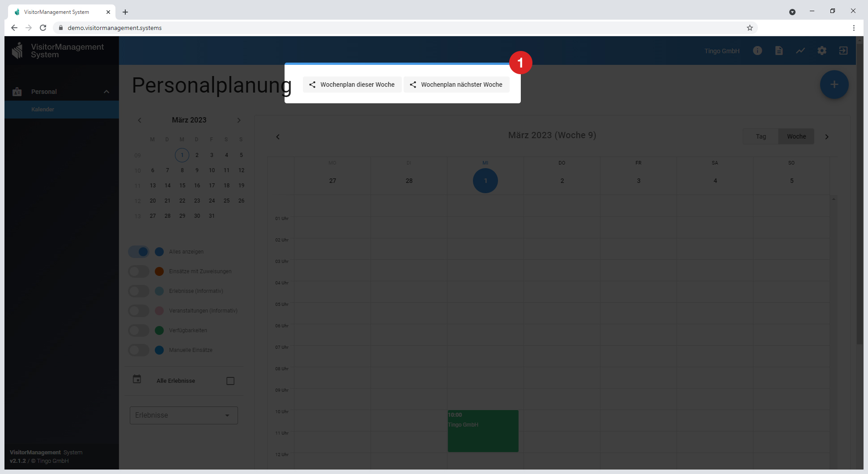Click the blue plus add button
Viewport: 868px width, 474px height.
(x=834, y=85)
